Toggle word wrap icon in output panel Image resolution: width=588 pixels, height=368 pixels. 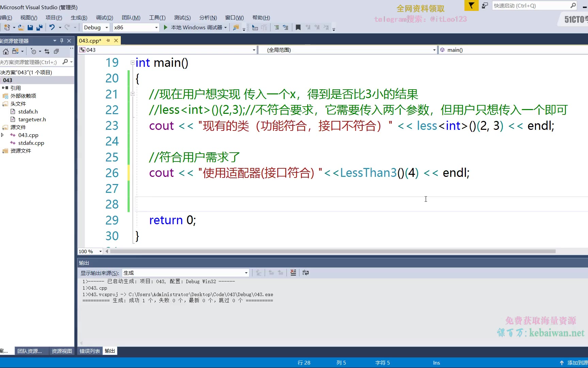pos(306,273)
